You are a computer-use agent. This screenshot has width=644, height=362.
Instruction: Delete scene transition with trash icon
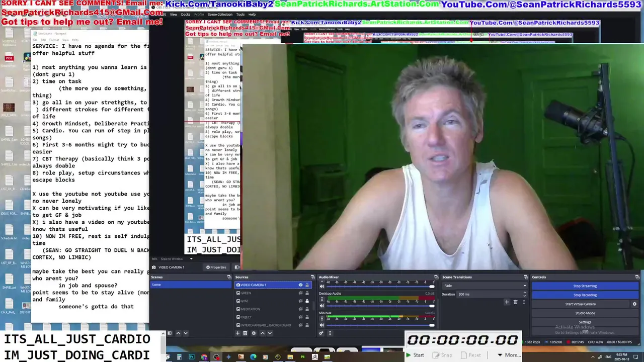click(515, 302)
